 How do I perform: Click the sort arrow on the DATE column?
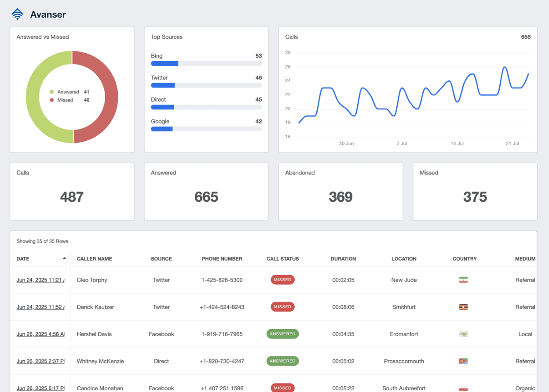point(64,258)
